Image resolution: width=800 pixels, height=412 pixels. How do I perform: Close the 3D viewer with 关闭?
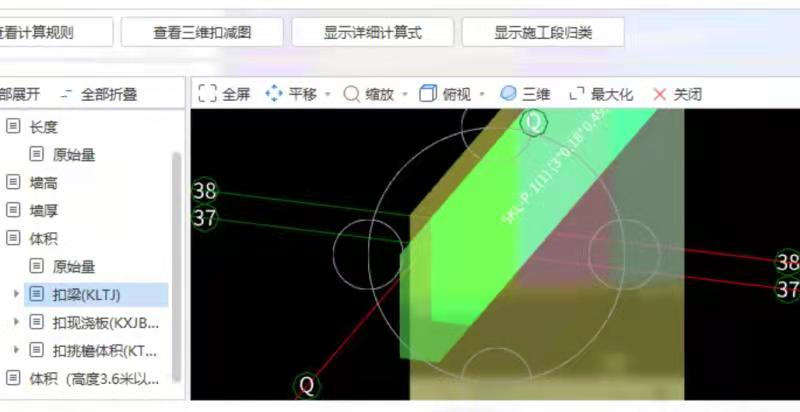pos(677,94)
